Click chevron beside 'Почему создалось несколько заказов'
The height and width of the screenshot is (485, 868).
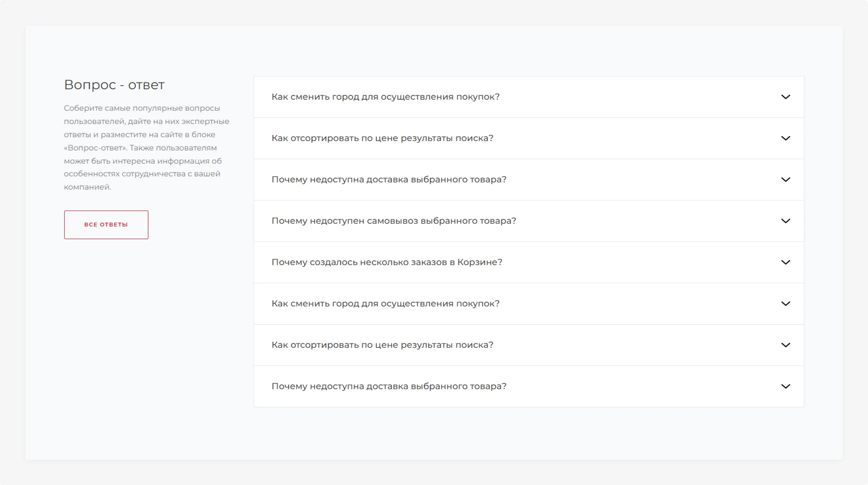786,262
